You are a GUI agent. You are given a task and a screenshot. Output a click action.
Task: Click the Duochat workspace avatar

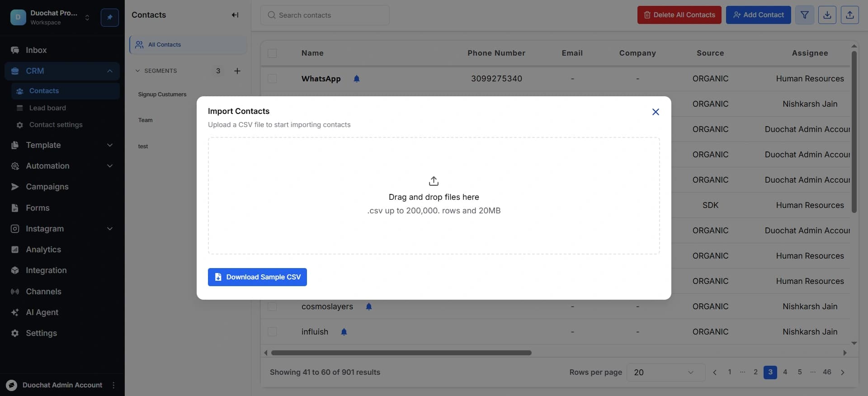click(18, 18)
